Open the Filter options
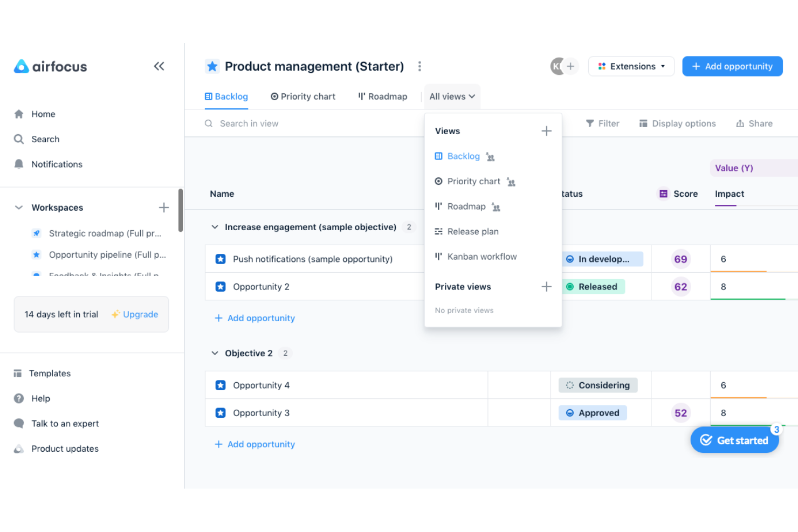798x532 pixels. click(602, 123)
